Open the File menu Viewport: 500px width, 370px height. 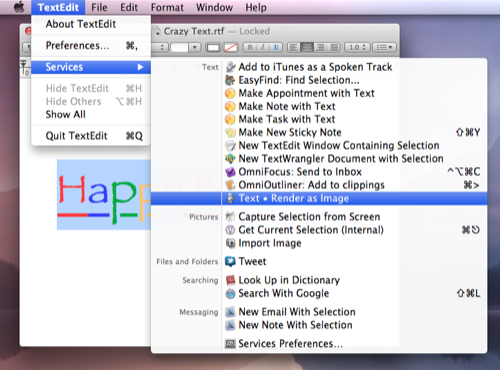pyautogui.click(x=99, y=7)
